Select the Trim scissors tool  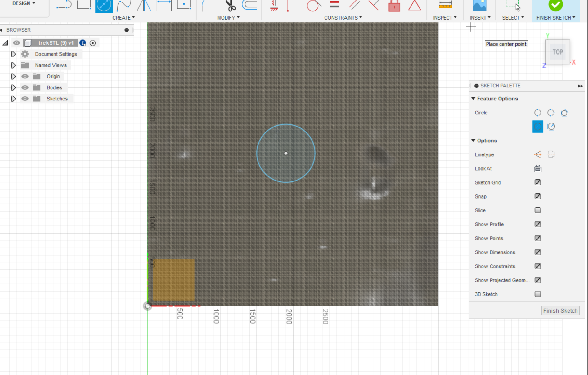[x=230, y=5]
